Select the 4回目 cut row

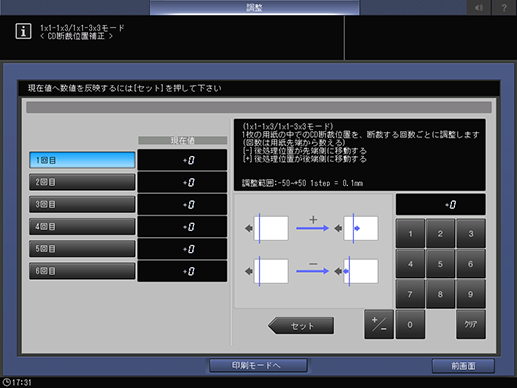point(82,227)
